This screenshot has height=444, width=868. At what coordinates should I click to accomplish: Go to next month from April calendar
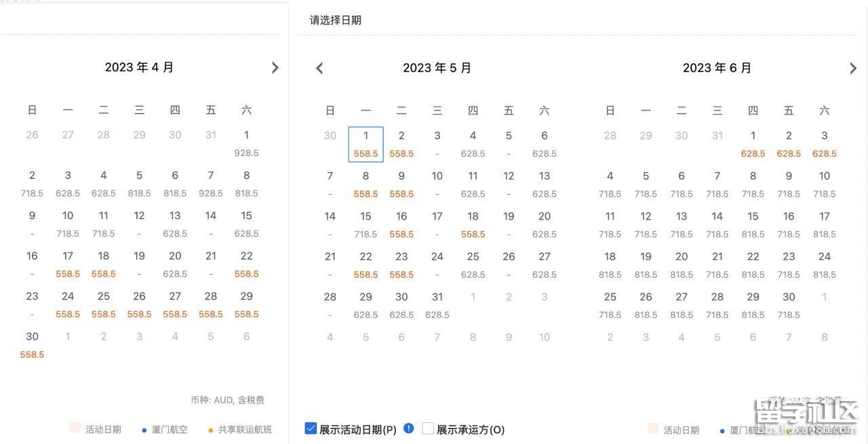click(275, 68)
